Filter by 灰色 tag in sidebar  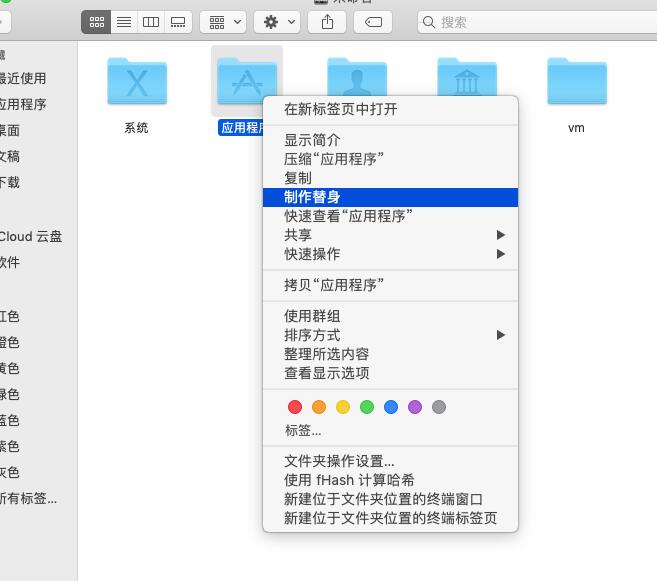coord(39,472)
